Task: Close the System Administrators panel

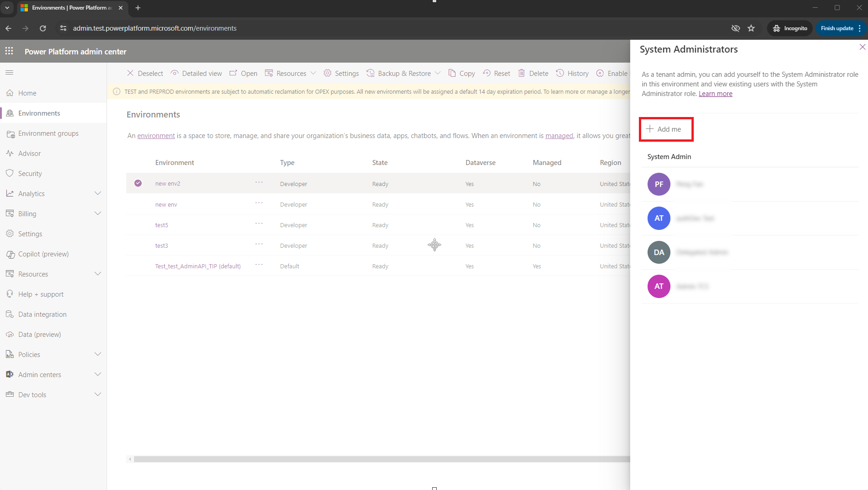Action: 862,47
